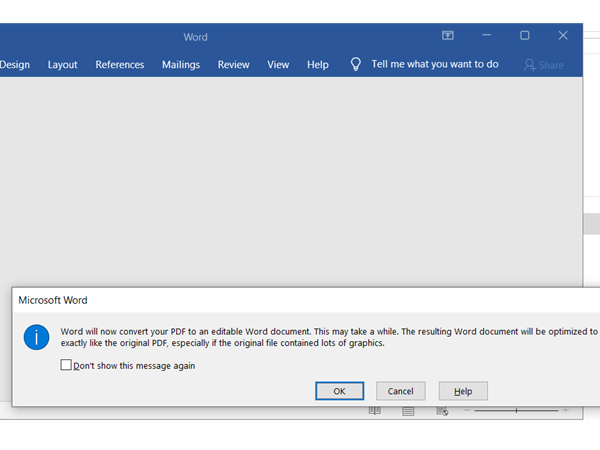600x450 pixels.
Task: Confirm PDF conversion with OK
Action: coord(339,391)
